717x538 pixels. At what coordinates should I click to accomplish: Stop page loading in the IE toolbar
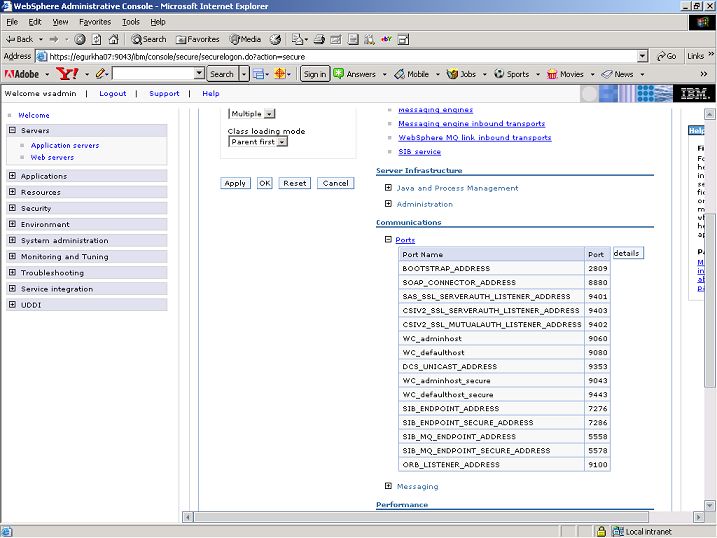(x=80, y=39)
